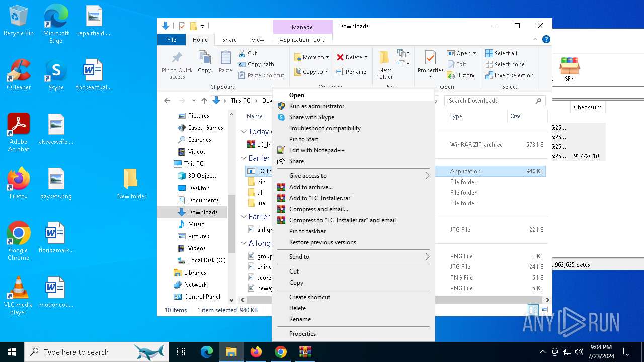Click the bin folder row

click(x=395, y=182)
